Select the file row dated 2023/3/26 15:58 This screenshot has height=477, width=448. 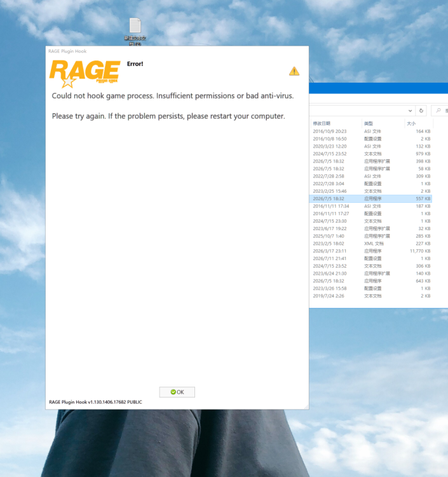coord(370,288)
